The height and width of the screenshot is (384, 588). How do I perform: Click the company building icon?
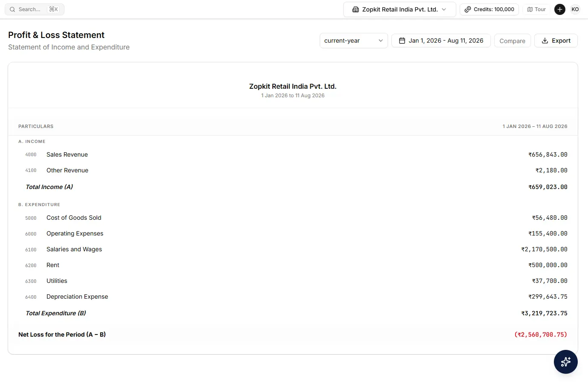coord(356,9)
